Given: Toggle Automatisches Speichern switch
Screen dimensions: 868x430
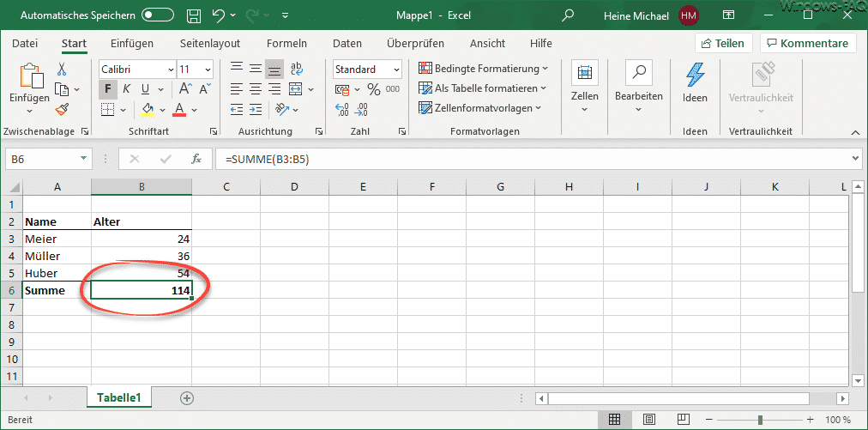Looking at the screenshot, I should pos(158,15).
